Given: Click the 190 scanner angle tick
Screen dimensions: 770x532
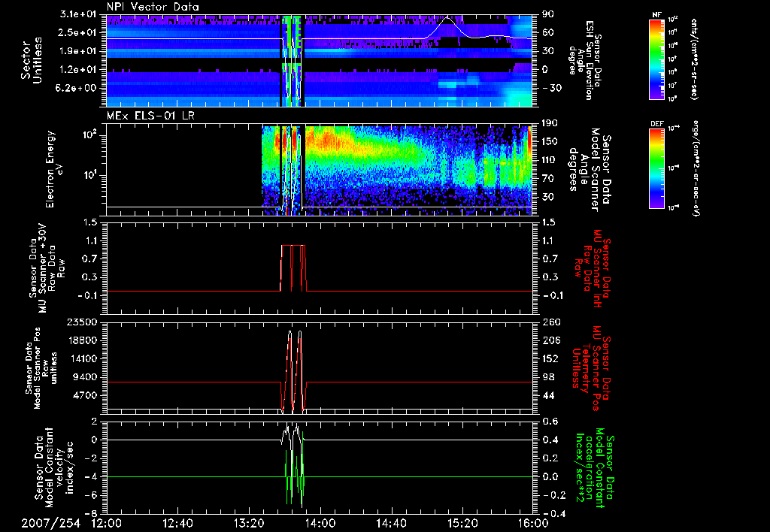Looking at the screenshot, I should tap(550, 122).
